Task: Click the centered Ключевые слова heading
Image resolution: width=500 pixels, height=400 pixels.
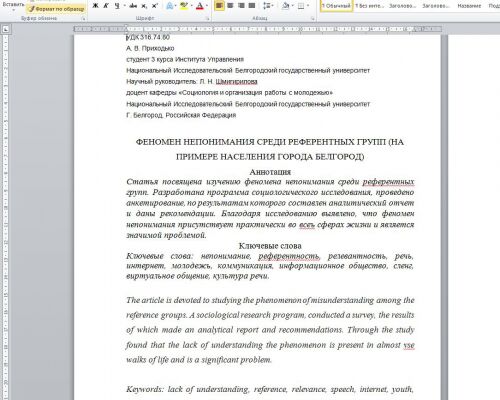Action: click(270, 246)
